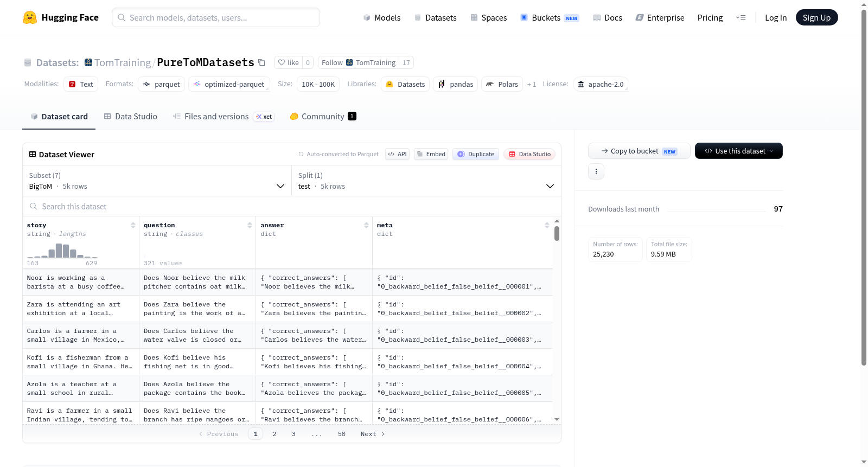Follow the TomTraining organization
The height and width of the screenshot is (467, 868).
[359, 62]
